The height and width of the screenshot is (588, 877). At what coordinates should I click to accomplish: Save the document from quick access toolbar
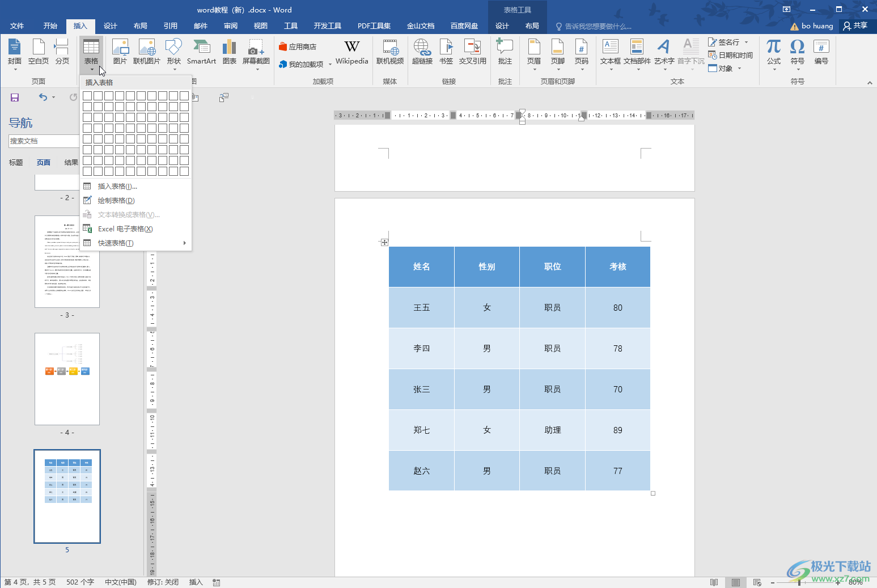pyautogui.click(x=15, y=98)
